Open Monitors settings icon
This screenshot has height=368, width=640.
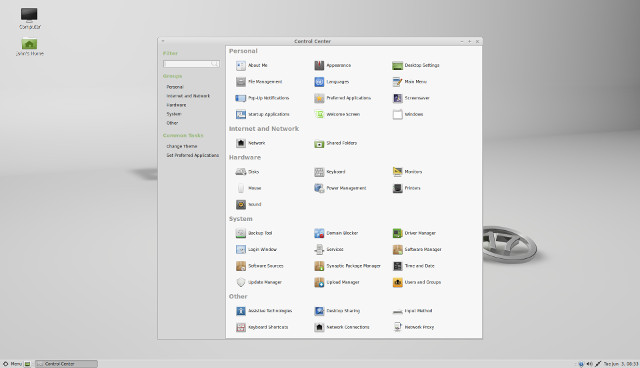point(397,172)
